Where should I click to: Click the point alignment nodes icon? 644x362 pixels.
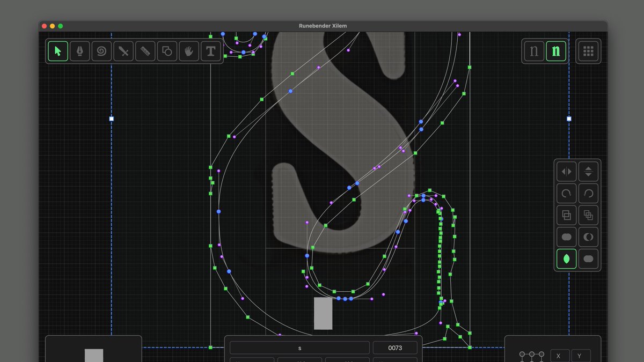pyautogui.click(x=531, y=356)
